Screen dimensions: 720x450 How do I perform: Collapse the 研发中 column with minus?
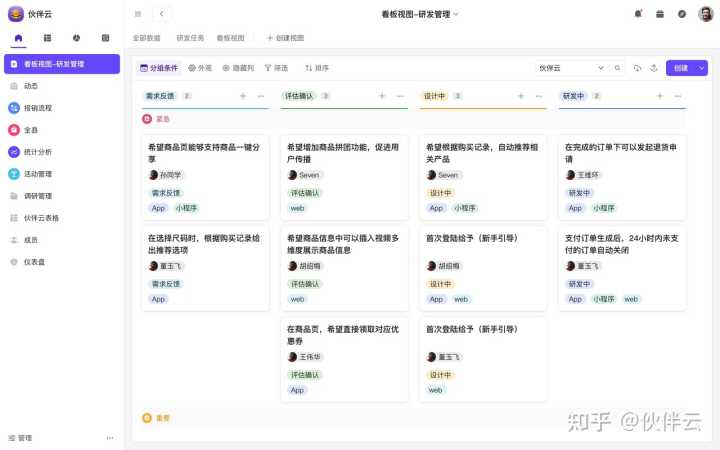[678, 96]
